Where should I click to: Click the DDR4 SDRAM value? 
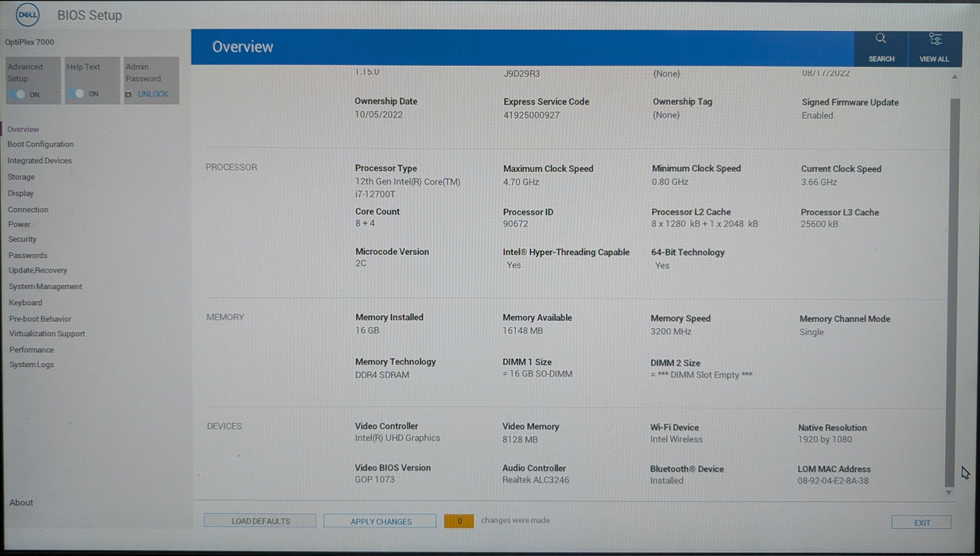coord(382,375)
